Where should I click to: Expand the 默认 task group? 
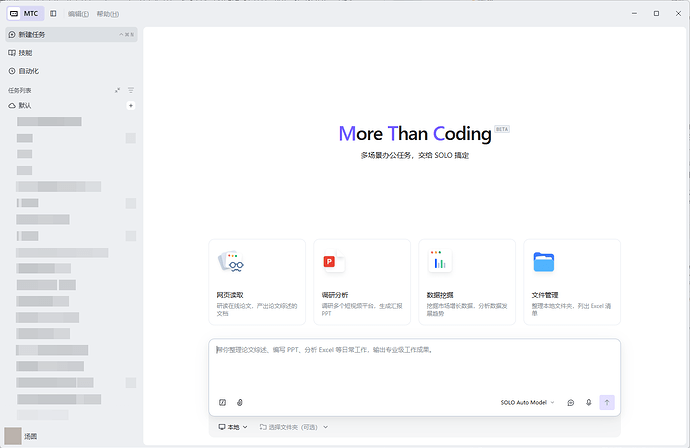20,106
